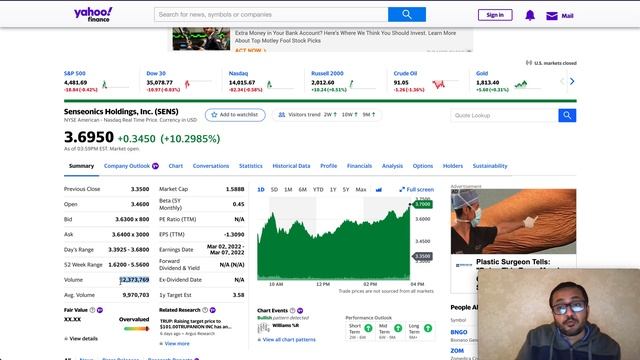Viewport: 640px width, 360px height.
Task: Open the Sustainability tab
Action: coord(490,166)
